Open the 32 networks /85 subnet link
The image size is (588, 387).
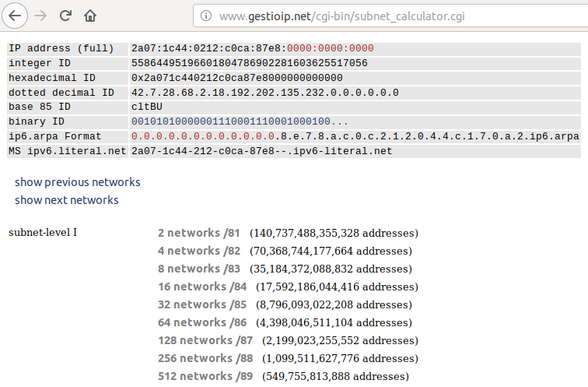pos(202,304)
